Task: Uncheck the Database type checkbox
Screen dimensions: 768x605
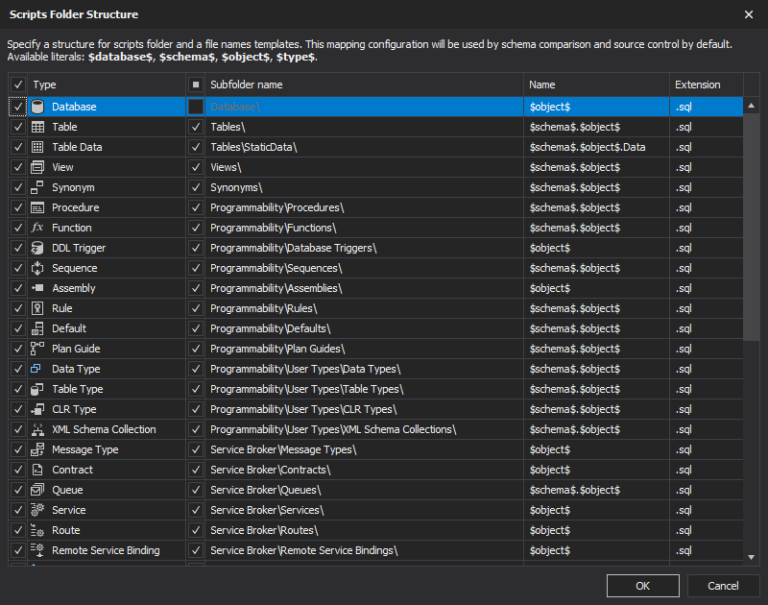Action: pos(18,106)
